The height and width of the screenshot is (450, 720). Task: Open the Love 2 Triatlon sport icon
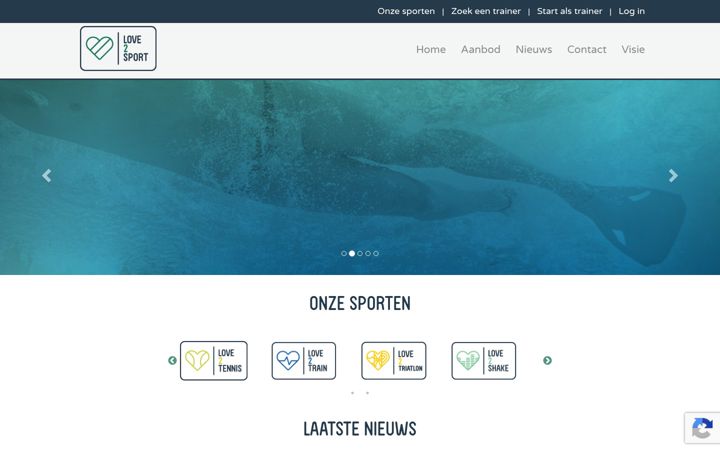[394, 360]
